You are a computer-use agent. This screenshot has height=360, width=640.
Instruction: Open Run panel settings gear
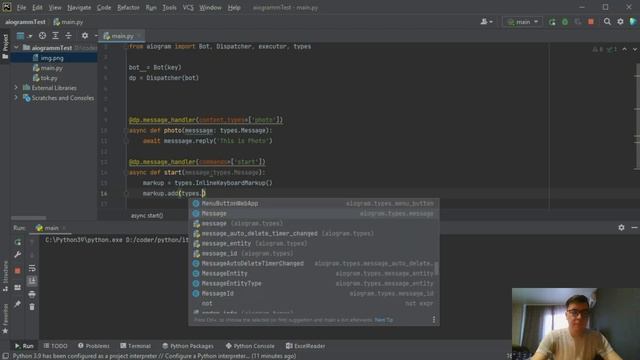pyautogui.click(x=621, y=227)
